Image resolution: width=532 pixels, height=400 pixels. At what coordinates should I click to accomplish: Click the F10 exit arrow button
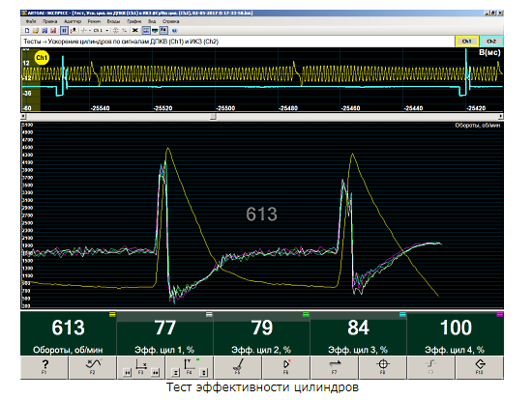tap(480, 367)
